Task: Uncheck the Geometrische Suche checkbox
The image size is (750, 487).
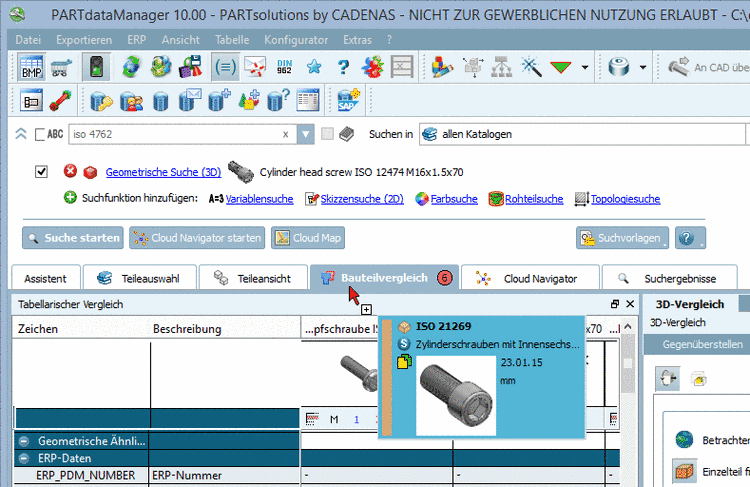Action: coord(41,171)
